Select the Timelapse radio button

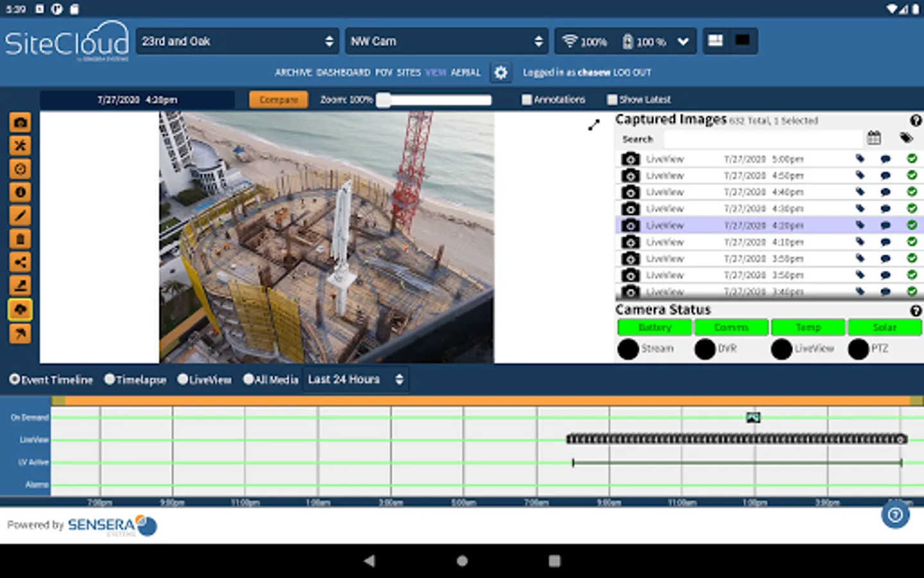[110, 380]
